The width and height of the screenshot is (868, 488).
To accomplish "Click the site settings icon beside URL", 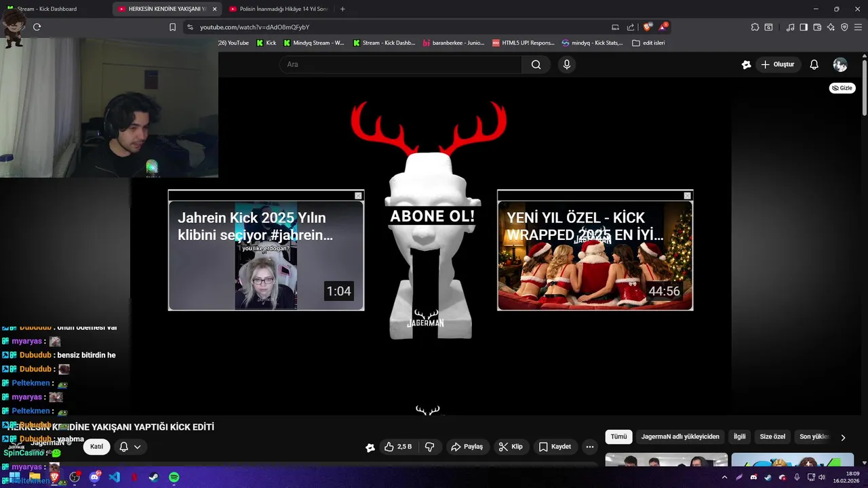I will 190,27.
